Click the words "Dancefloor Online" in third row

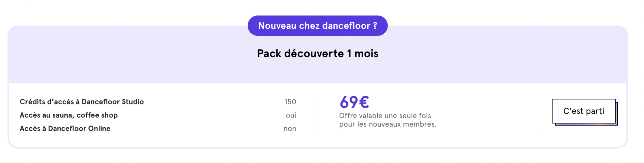(79, 128)
